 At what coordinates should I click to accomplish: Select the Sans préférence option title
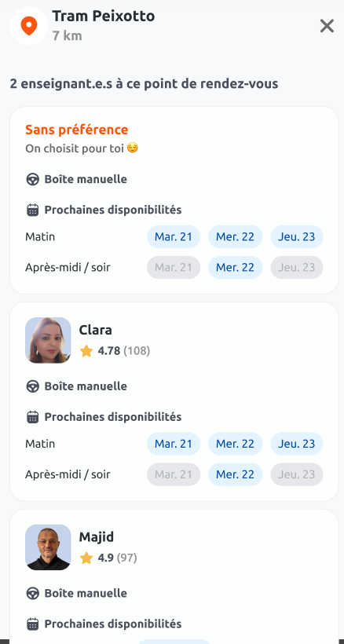click(77, 130)
